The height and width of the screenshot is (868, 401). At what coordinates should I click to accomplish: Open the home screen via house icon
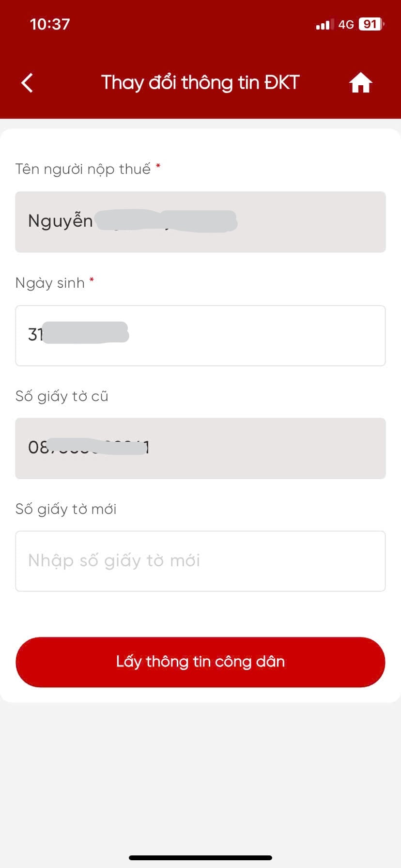[361, 82]
